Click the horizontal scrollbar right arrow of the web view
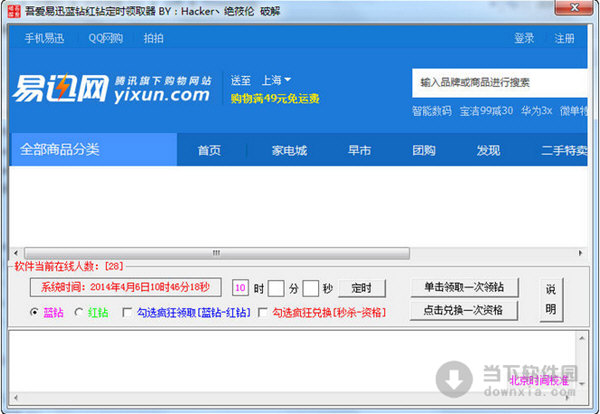The image size is (600, 414). click(580, 253)
